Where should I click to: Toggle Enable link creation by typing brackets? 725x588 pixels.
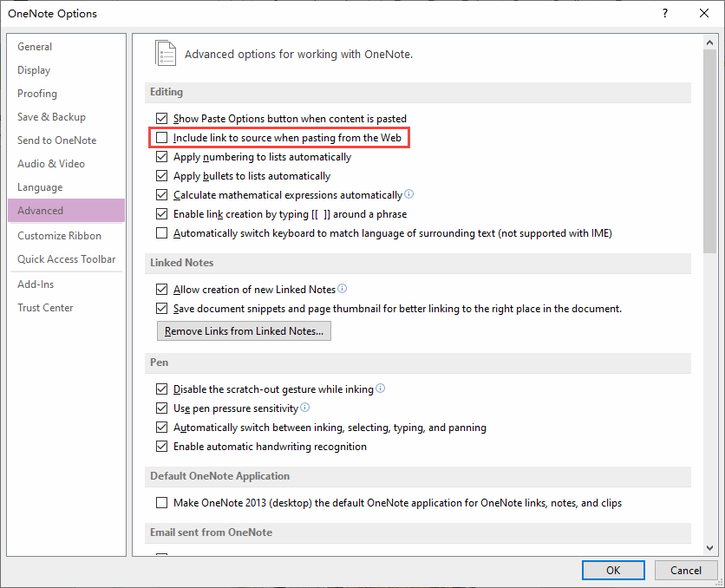tap(161, 213)
